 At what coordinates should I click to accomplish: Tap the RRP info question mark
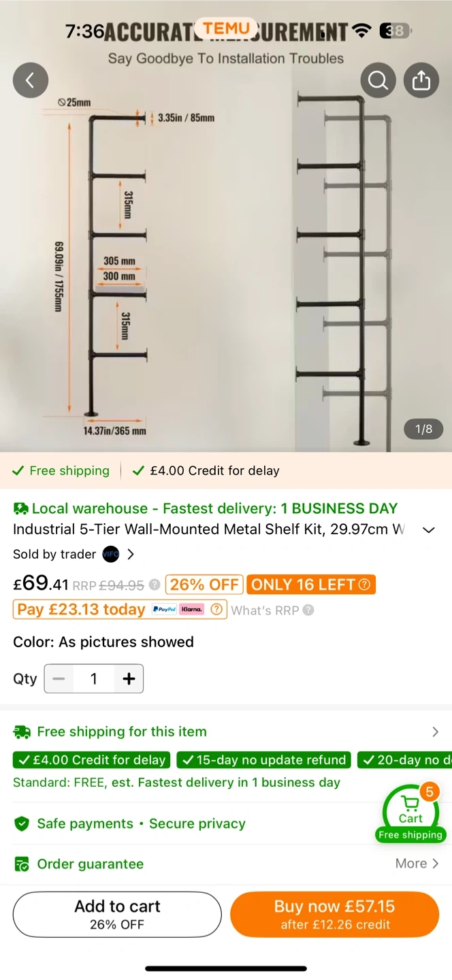tap(155, 585)
